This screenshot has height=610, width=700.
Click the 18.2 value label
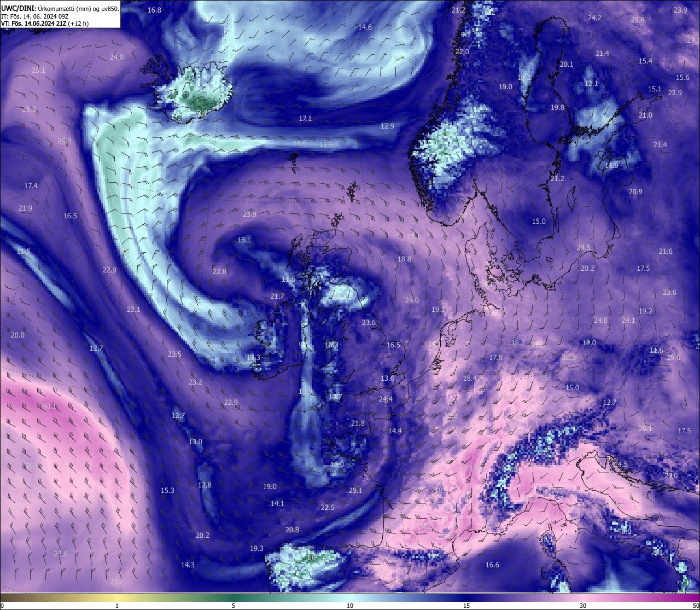[517, 342]
